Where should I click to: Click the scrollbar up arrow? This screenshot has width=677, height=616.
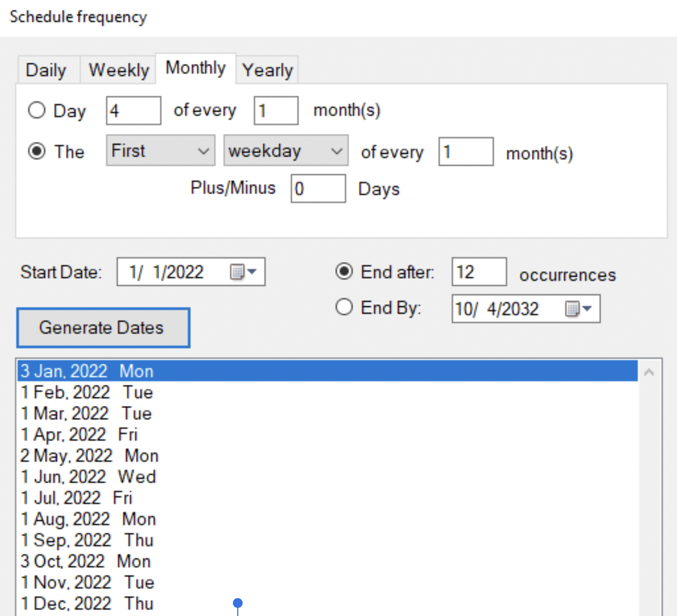coord(649,371)
